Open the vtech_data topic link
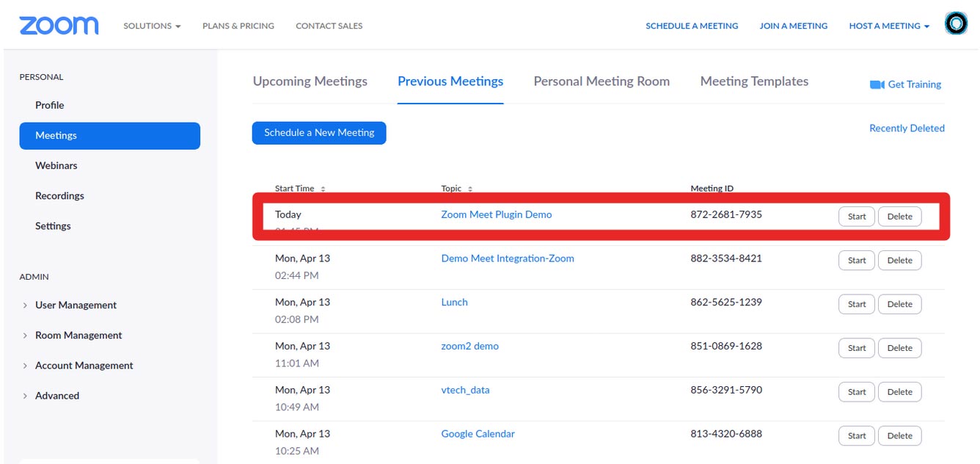This screenshot has height=464, width=980. tap(466, 390)
